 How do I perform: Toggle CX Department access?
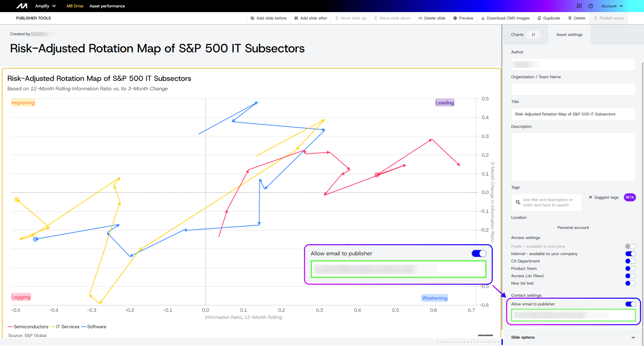click(x=630, y=261)
